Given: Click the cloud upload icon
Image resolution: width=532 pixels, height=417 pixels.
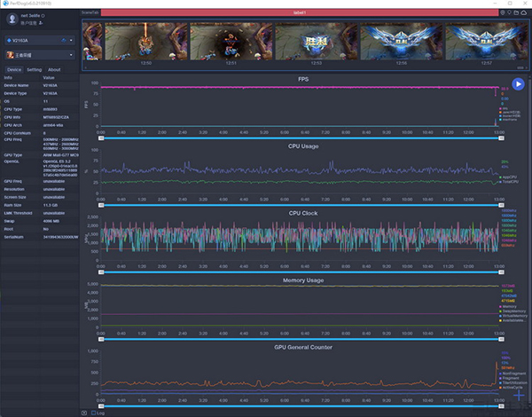Looking at the screenshot, I should pyautogui.click(x=524, y=12).
